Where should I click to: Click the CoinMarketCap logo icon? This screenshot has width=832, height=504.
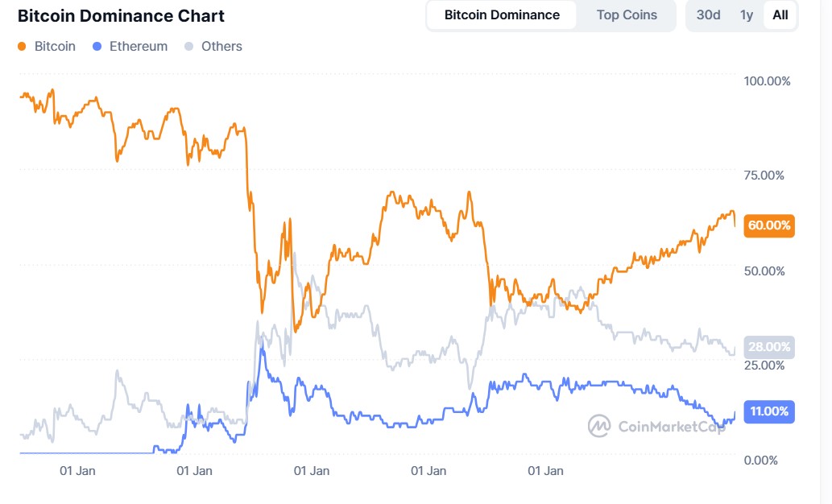(x=598, y=426)
